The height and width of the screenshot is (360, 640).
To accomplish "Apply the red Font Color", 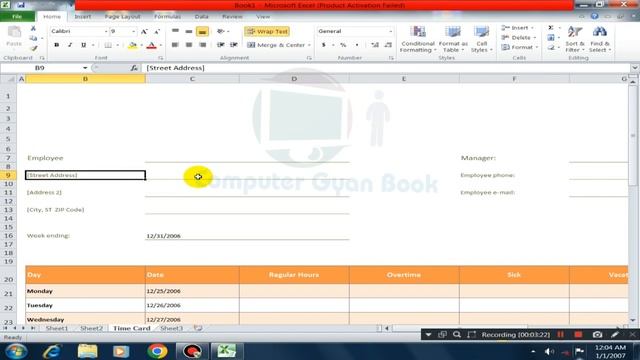I will [151, 45].
